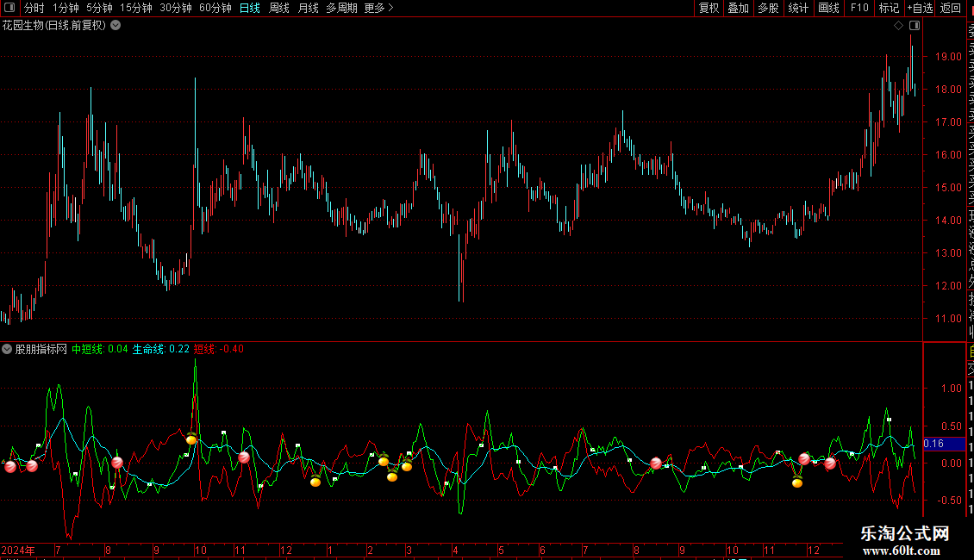
Task: Add stock via +自选 button
Action: click(x=920, y=8)
